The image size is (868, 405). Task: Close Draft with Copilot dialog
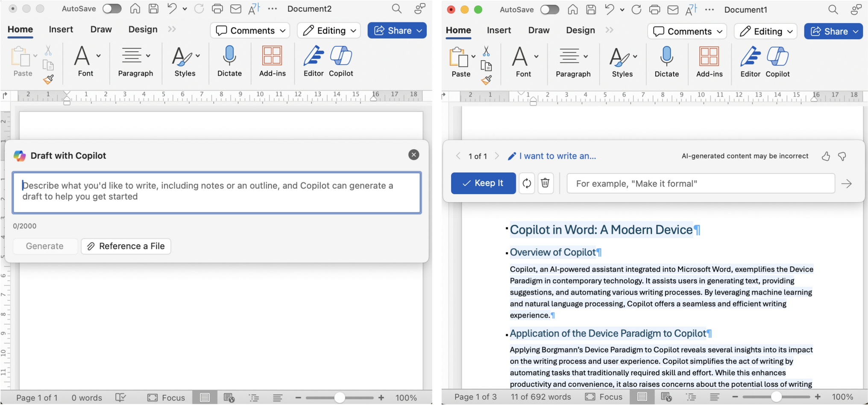413,154
